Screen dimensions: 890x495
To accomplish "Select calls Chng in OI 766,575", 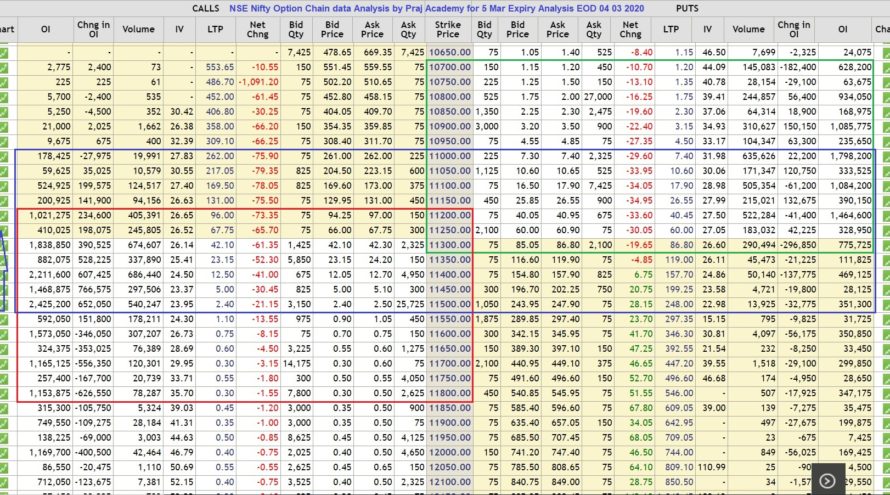I will [94, 290].
